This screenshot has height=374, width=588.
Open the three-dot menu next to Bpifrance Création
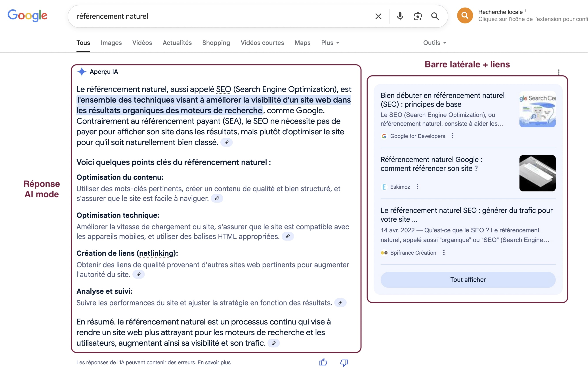click(444, 253)
